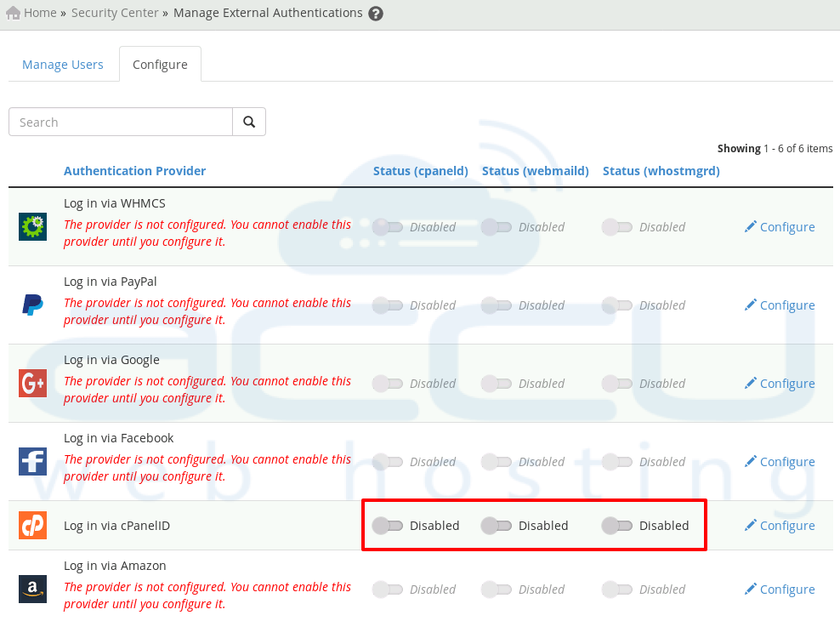
Task: Sort by Status (whostmgrd) column
Action: pos(661,170)
